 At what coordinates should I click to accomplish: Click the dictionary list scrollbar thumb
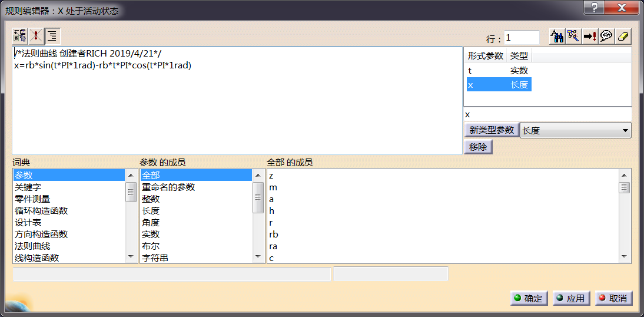pyautogui.click(x=131, y=191)
